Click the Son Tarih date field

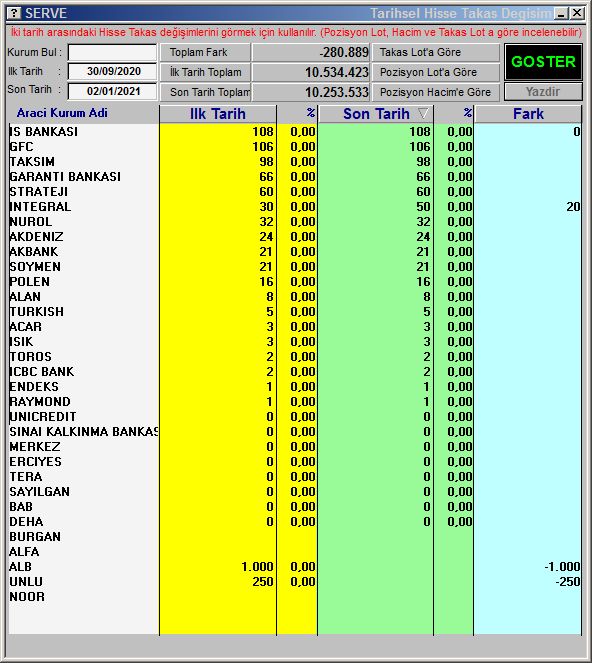click(112, 91)
